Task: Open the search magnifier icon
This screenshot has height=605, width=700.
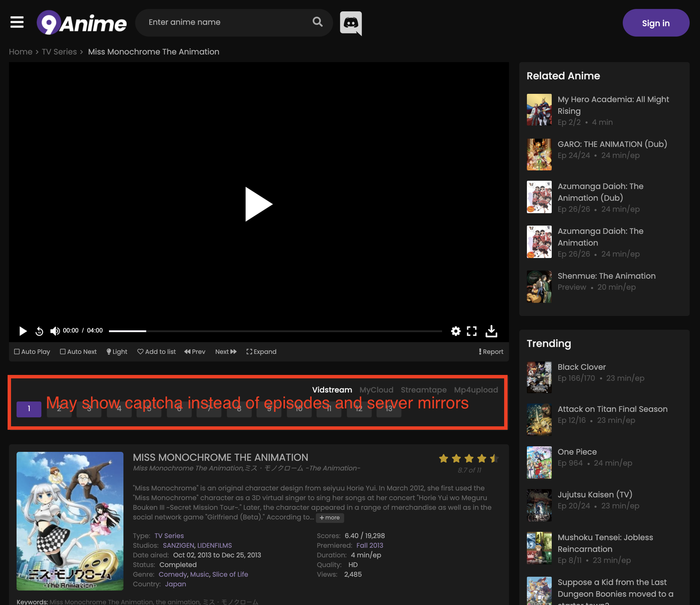Action: point(318,22)
